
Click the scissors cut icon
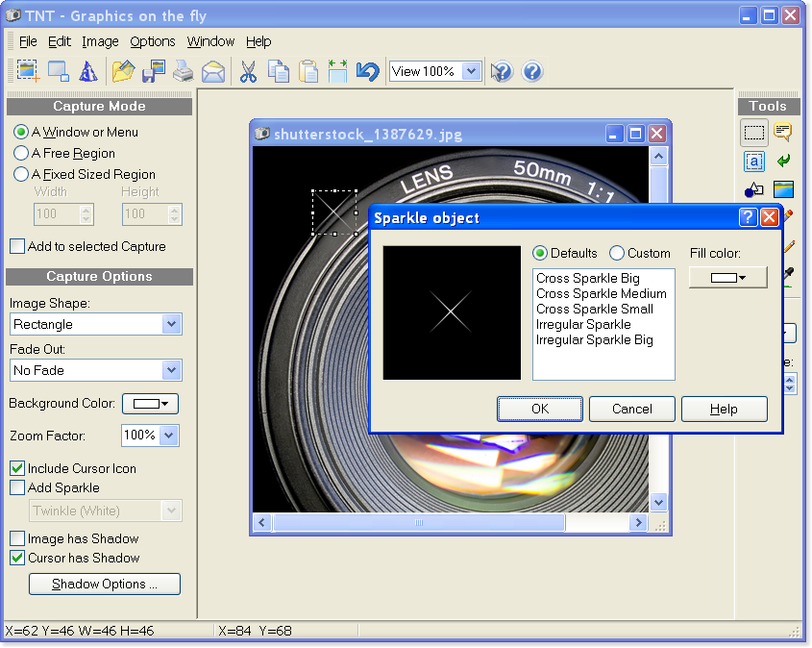(249, 71)
